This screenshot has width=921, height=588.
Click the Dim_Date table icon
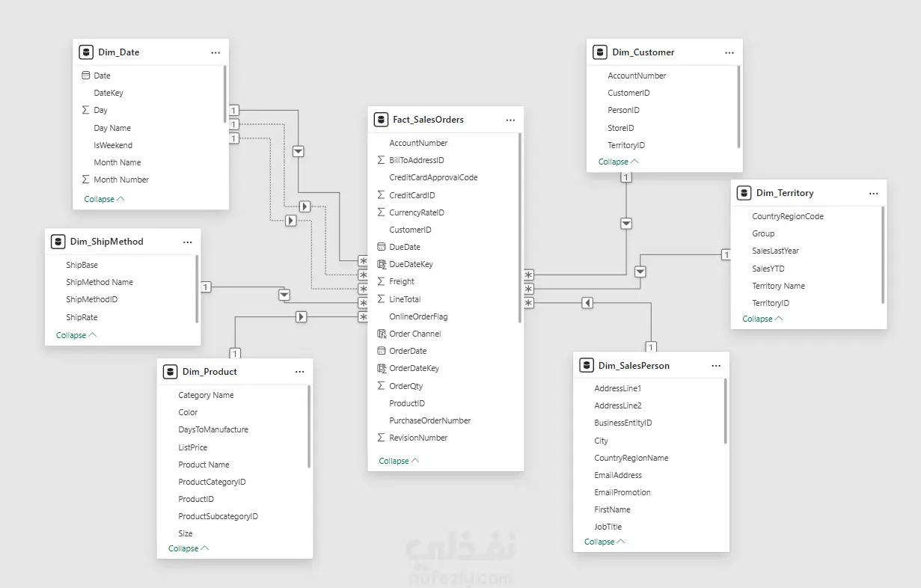click(x=86, y=52)
